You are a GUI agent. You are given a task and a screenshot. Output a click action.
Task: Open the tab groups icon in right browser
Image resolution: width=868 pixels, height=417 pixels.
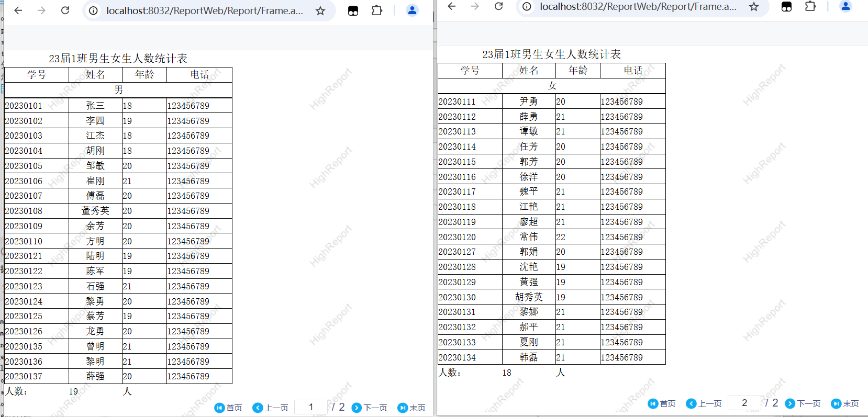click(x=787, y=6)
